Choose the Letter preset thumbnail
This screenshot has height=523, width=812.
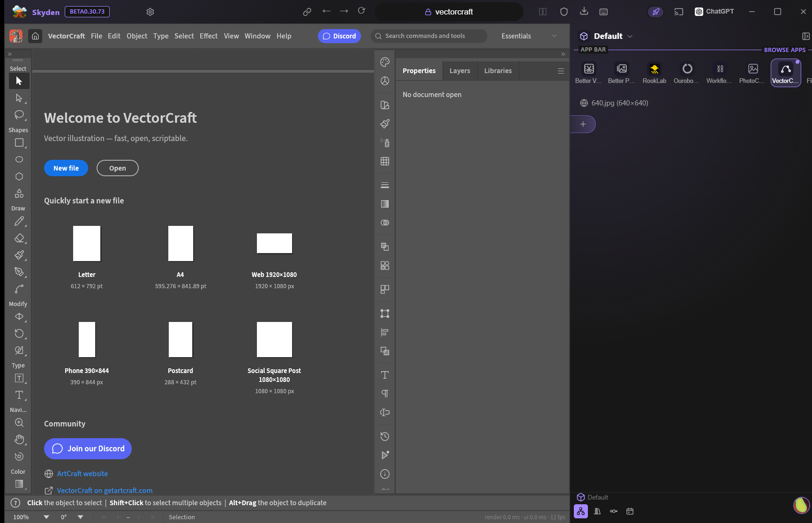[87, 243]
